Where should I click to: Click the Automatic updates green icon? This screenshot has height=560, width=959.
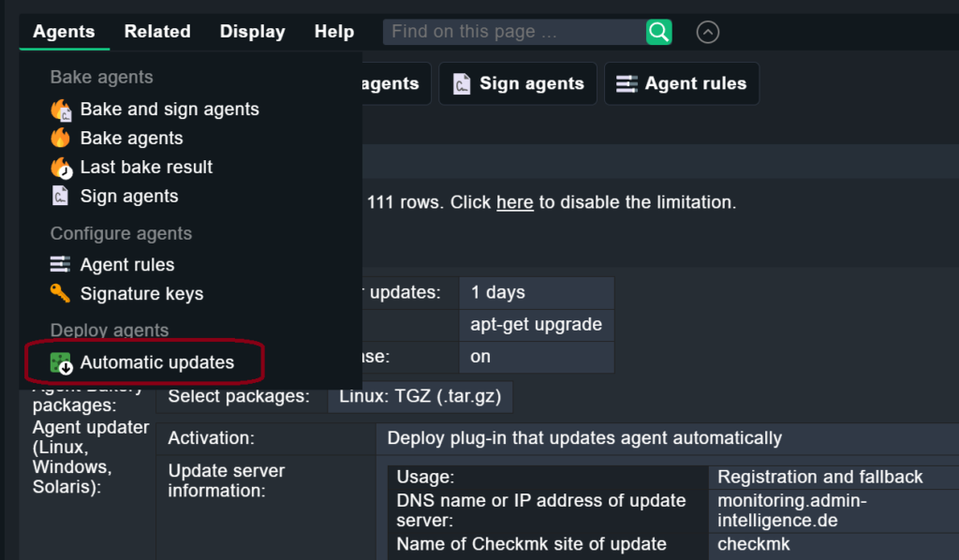tap(61, 363)
